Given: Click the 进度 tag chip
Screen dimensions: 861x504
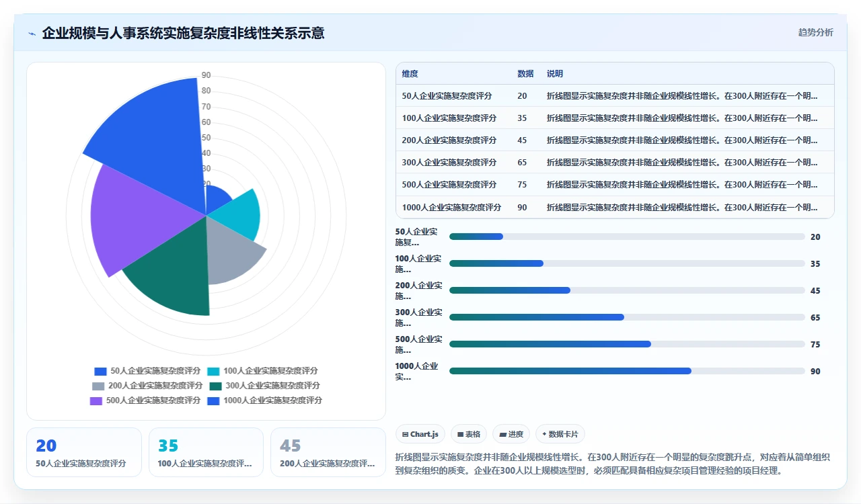Looking at the screenshot, I should pos(511,434).
